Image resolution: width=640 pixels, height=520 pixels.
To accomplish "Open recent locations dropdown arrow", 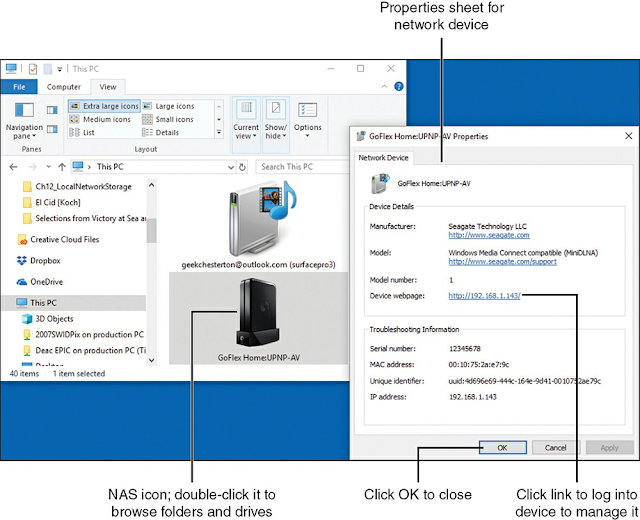I will pyautogui.click(x=48, y=167).
